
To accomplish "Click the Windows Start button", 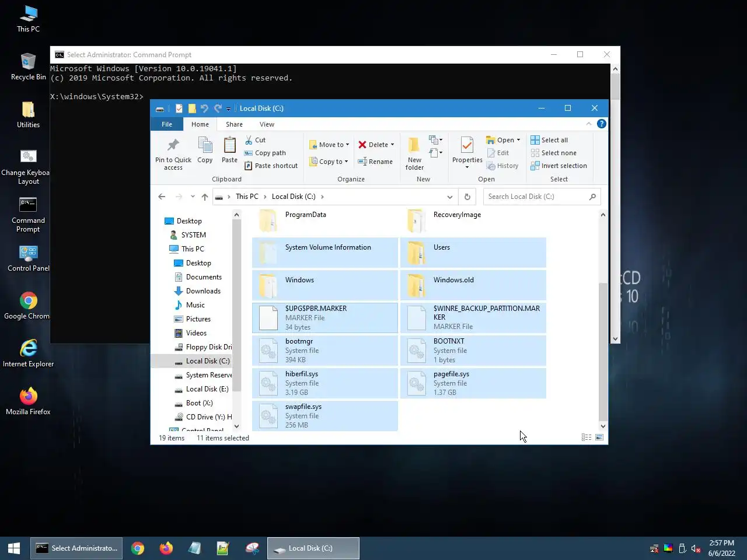I will [x=14, y=548].
